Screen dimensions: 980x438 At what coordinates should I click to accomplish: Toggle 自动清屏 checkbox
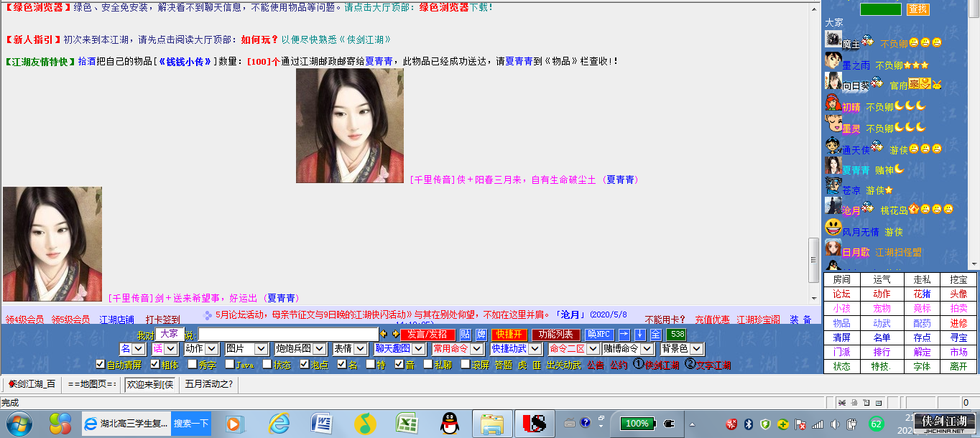click(100, 364)
